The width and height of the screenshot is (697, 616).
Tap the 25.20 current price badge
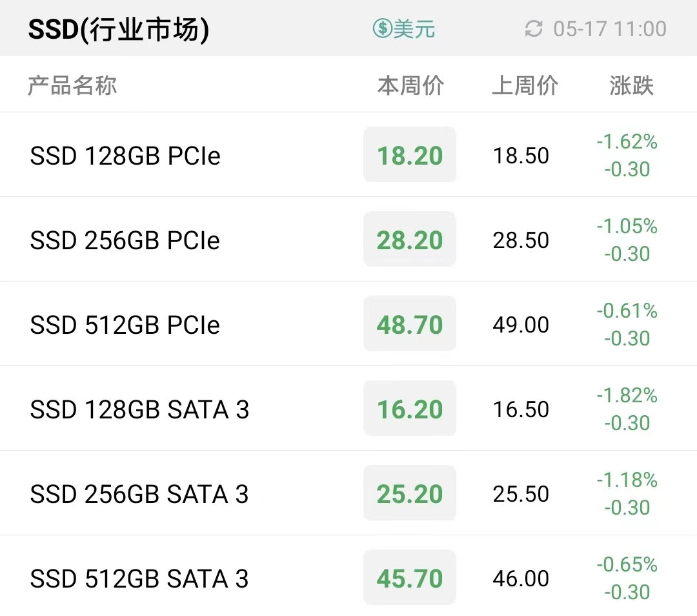pos(410,493)
